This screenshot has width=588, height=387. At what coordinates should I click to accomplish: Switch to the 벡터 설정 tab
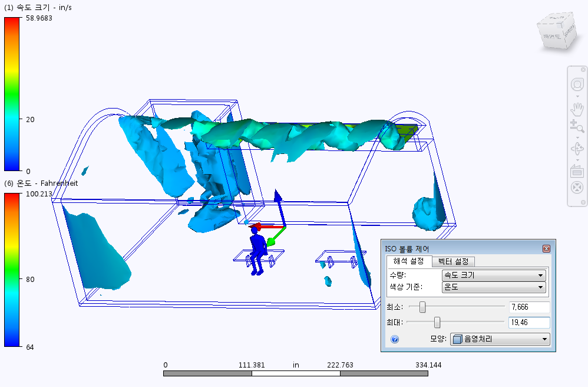click(454, 261)
